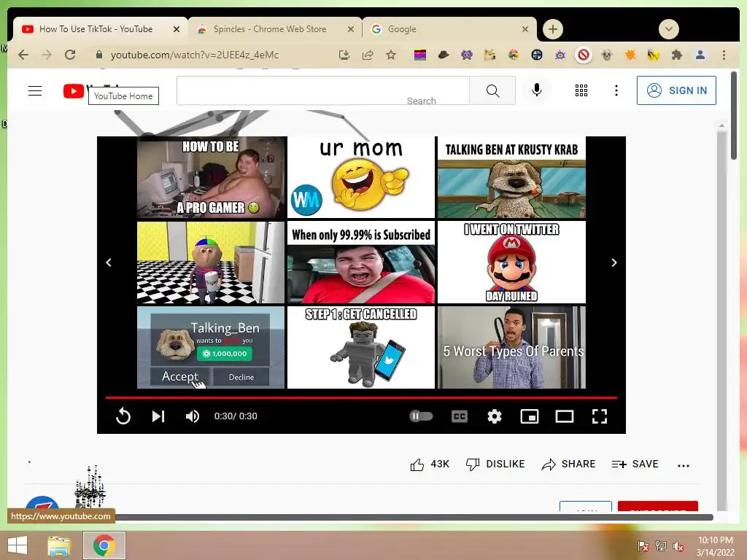Reload the current page
747x560 pixels.
click(70, 55)
